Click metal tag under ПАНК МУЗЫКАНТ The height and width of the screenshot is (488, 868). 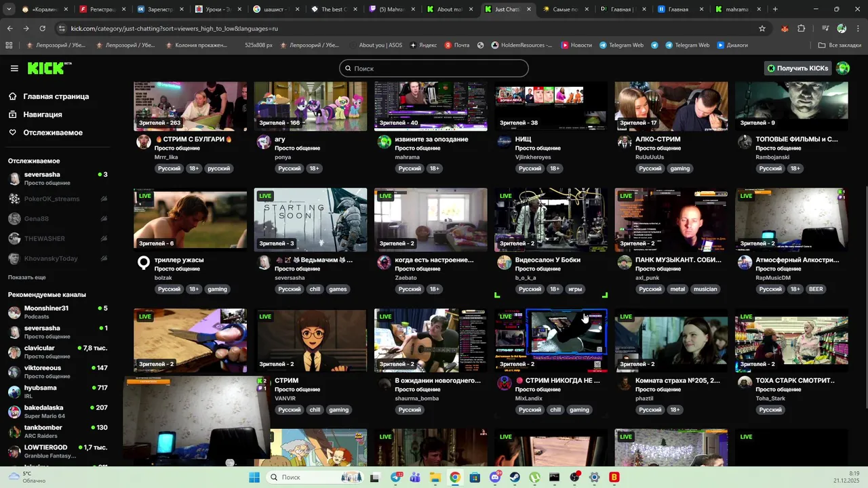click(x=677, y=289)
